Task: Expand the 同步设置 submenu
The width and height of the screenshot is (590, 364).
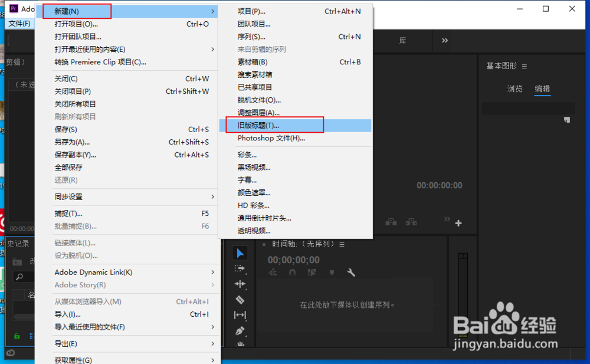Action: (x=212, y=197)
